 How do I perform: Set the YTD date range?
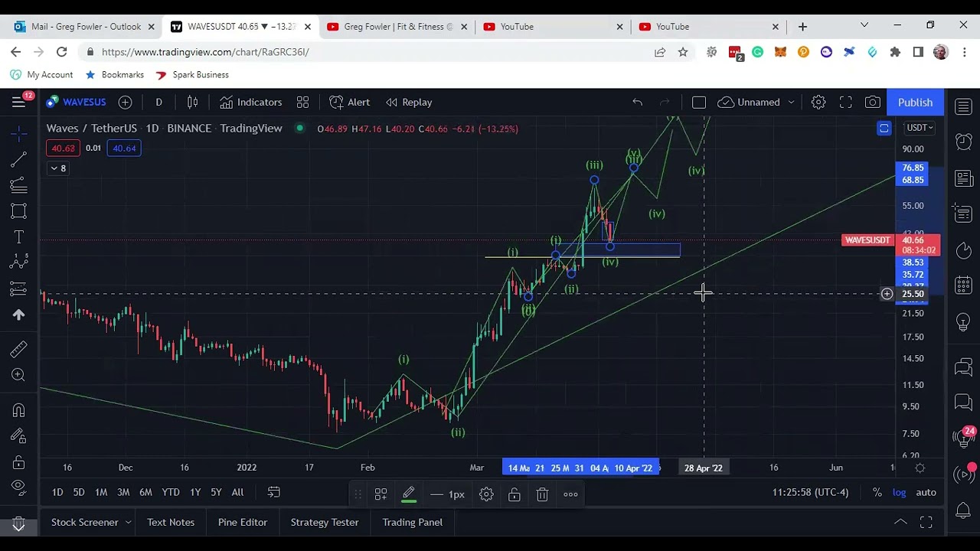(171, 492)
